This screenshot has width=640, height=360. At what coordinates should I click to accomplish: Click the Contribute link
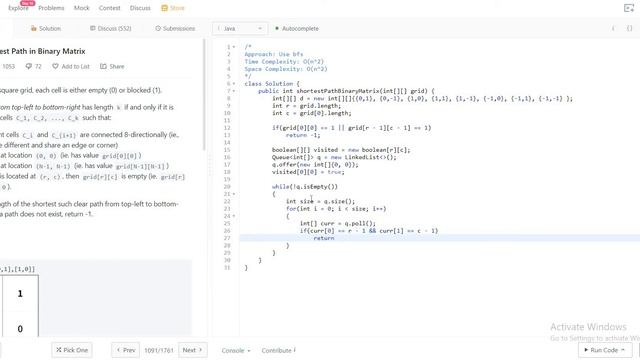click(x=278, y=350)
